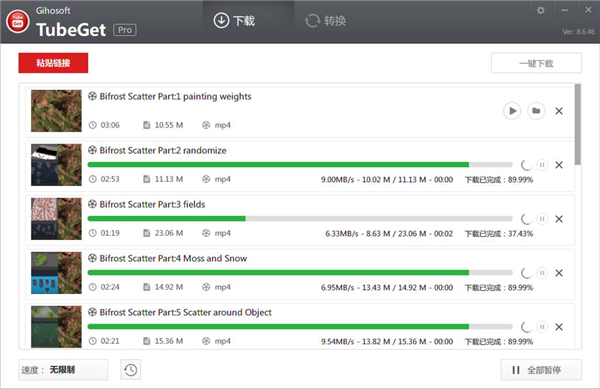Image resolution: width=600 pixels, height=389 pixels.
Task: Click 全部暂停 pause all button
Action: [x=541, y=369]
